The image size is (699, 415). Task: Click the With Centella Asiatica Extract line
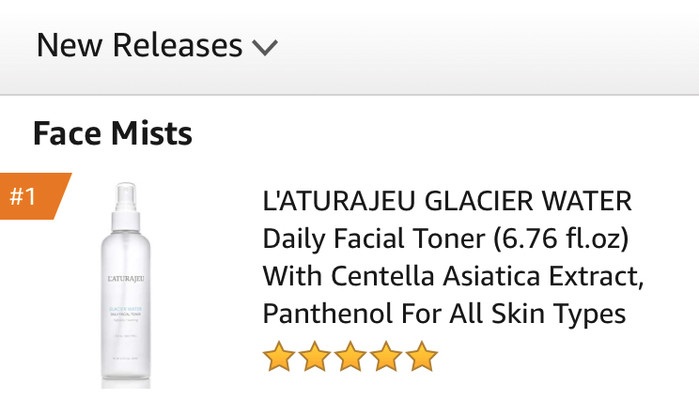point(453,276)
